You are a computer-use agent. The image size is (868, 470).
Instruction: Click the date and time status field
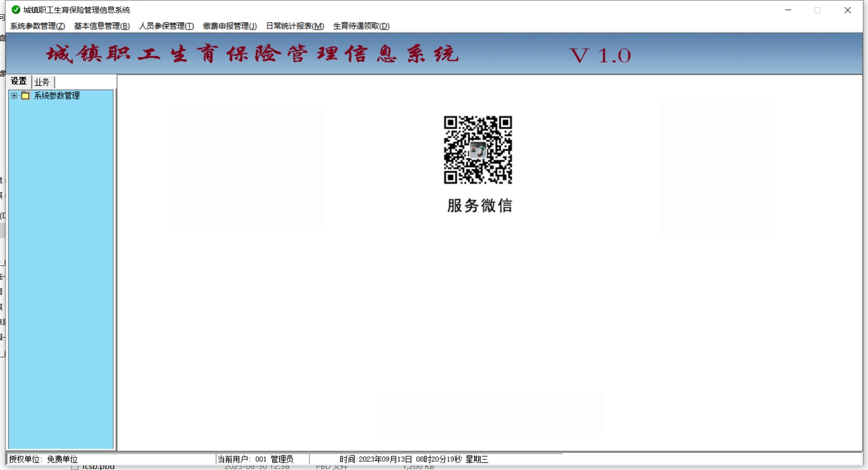coord(413,459)
